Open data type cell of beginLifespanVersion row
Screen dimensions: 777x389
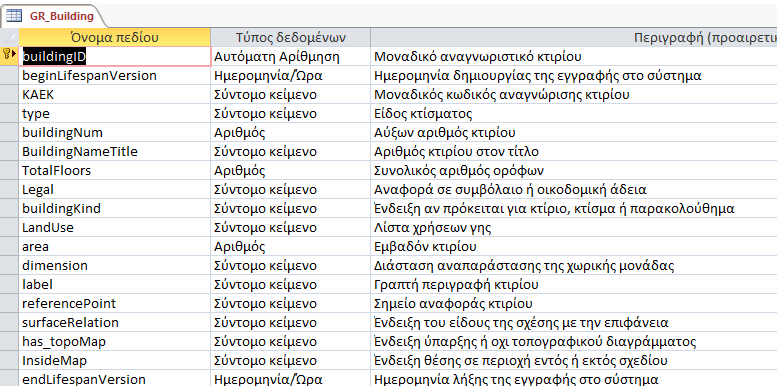(290, 75)
